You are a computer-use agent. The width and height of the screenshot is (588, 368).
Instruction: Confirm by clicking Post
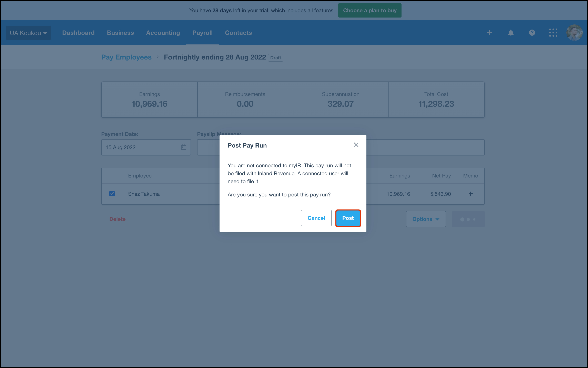point(348,218)
